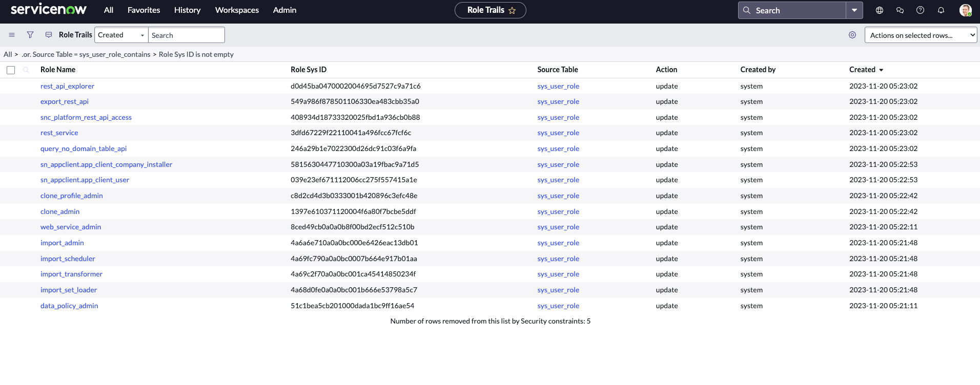This screenshot has width=980, height=385.
Task: Open the rest_service role link
Action: click(x=59, y=133)
